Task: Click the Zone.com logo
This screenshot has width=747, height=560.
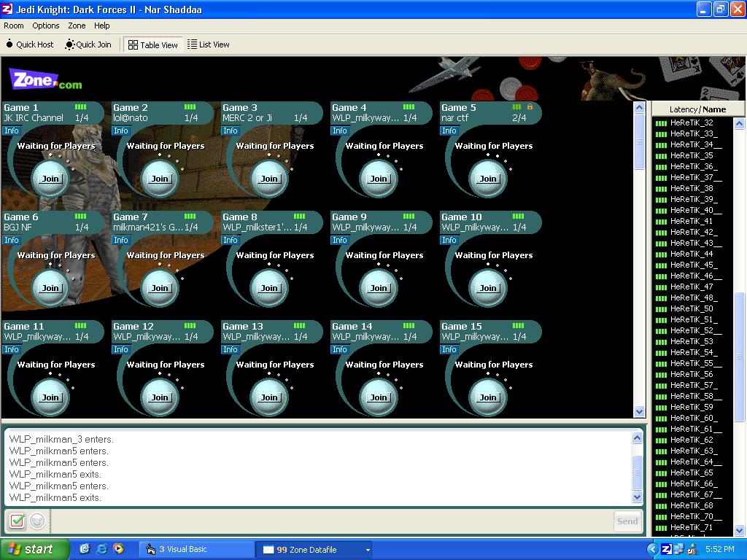Action: click(46, 79)
